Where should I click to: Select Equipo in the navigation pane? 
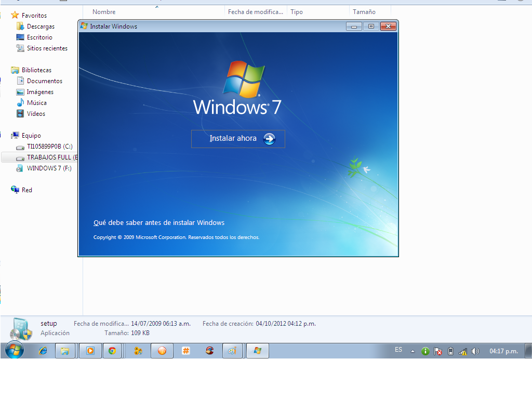point(31,136)
